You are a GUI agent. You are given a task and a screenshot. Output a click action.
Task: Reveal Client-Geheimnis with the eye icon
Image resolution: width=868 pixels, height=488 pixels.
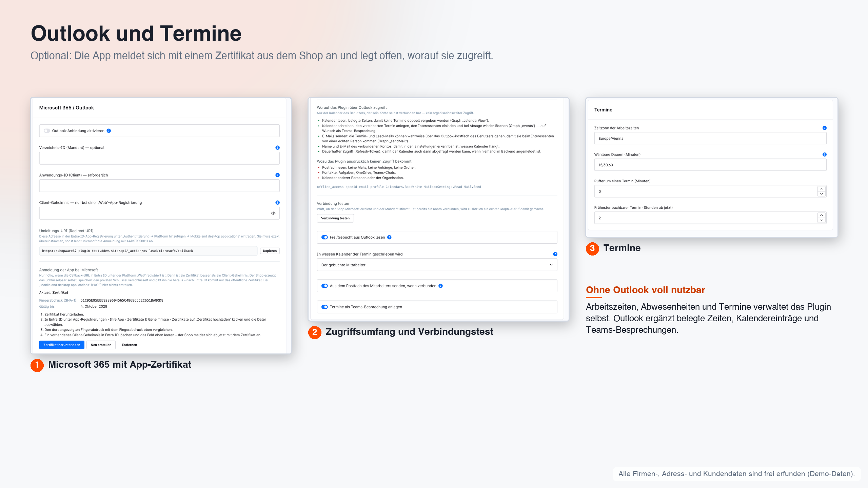pos(273,213)
